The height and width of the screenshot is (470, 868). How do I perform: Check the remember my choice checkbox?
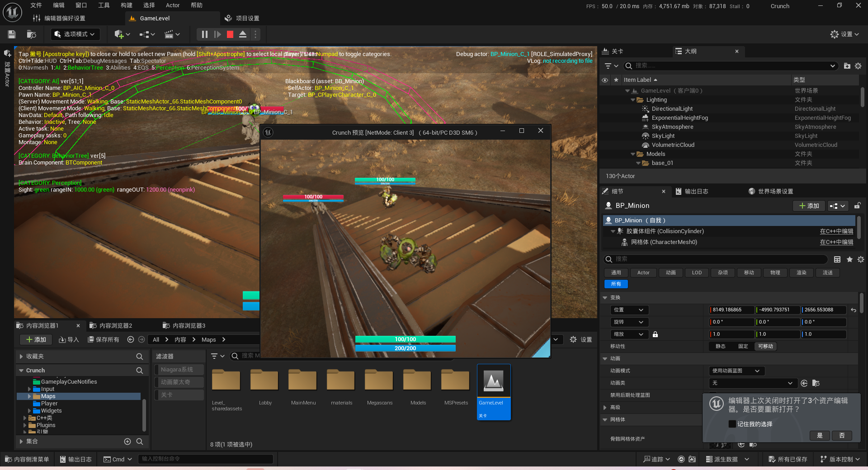point(732,424)
